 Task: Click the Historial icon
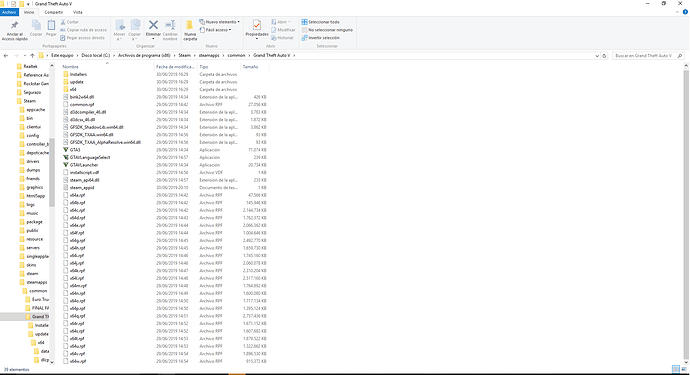[x=274, y=38]
